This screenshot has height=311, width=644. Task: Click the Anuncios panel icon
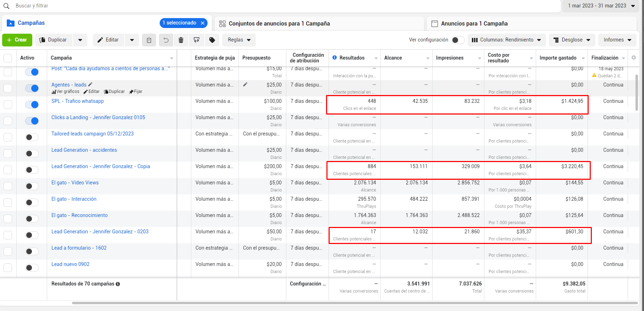[434, 24]
